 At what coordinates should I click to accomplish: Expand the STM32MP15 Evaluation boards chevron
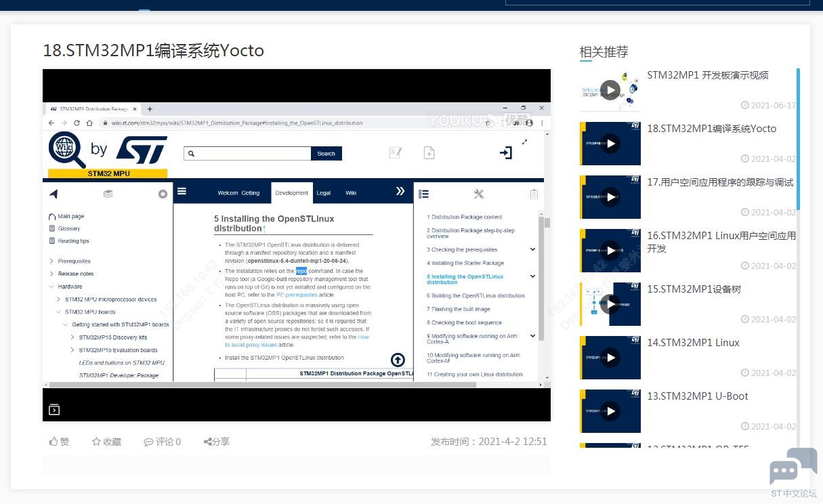(72, 350)
